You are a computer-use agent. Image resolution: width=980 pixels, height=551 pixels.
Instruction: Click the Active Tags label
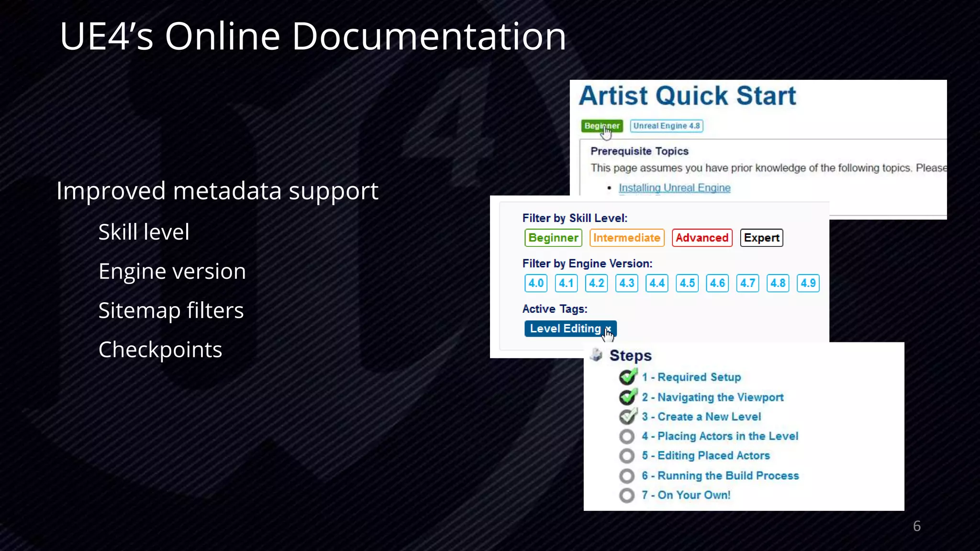click(555, 309)
